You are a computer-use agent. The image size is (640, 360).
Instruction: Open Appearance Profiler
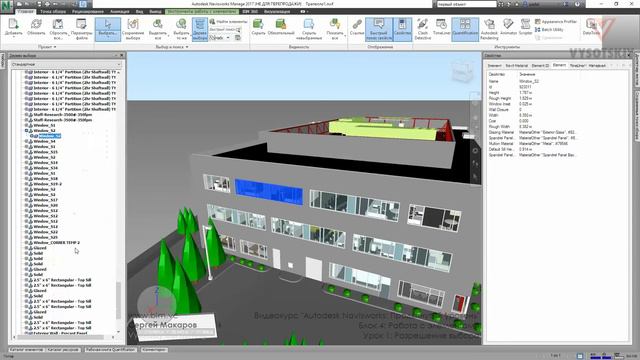pyautogui.click(x=556, y=22)
